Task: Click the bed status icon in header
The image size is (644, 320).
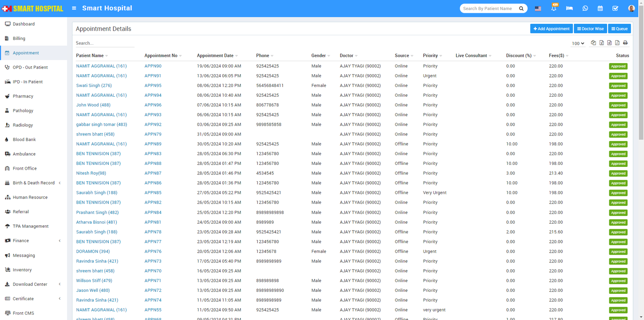Action: tap(569, 8)
